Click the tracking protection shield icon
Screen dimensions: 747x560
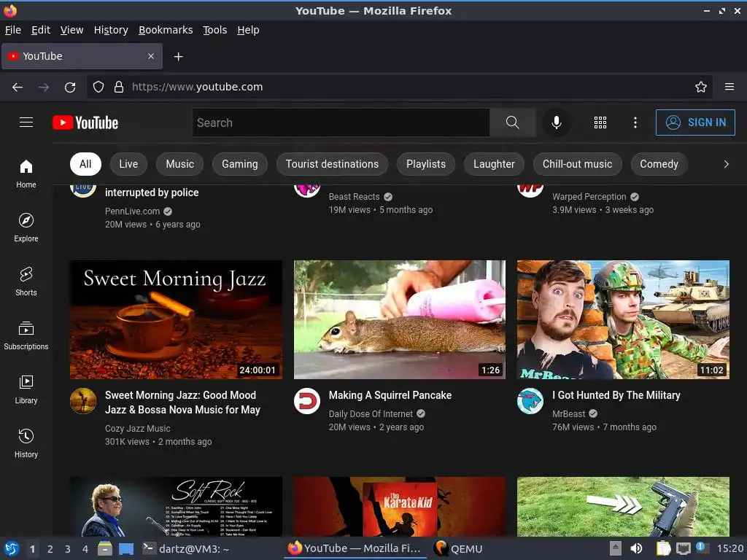click(98, 87)
